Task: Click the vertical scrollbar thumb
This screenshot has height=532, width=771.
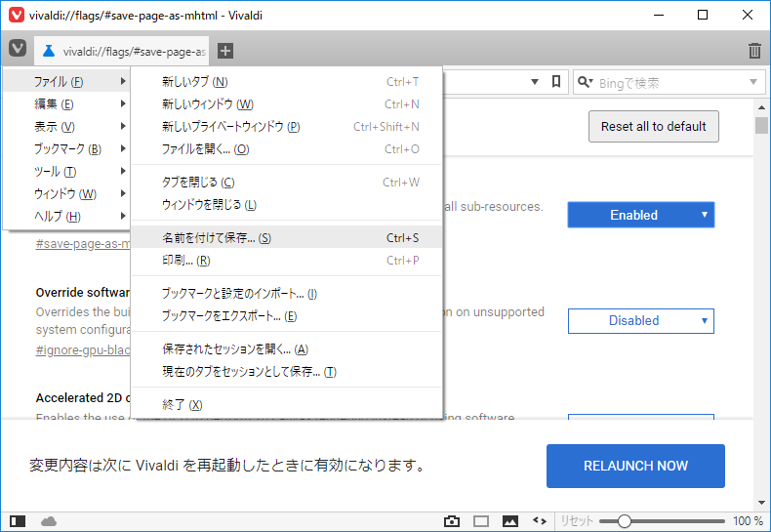Action: pyautogui.click(x=761, y=125)
